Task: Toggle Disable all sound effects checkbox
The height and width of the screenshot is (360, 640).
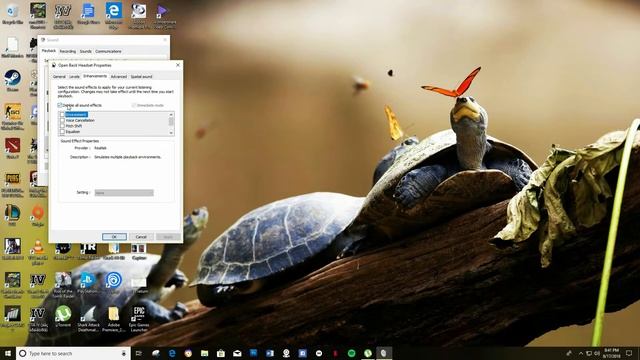Action: click(x=60, y=105)
